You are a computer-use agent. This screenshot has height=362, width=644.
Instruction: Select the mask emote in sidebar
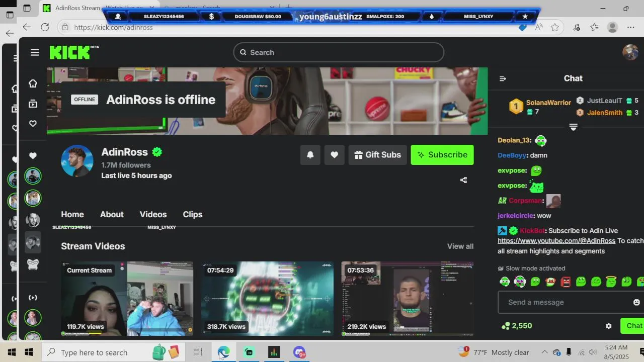(33, 264)
